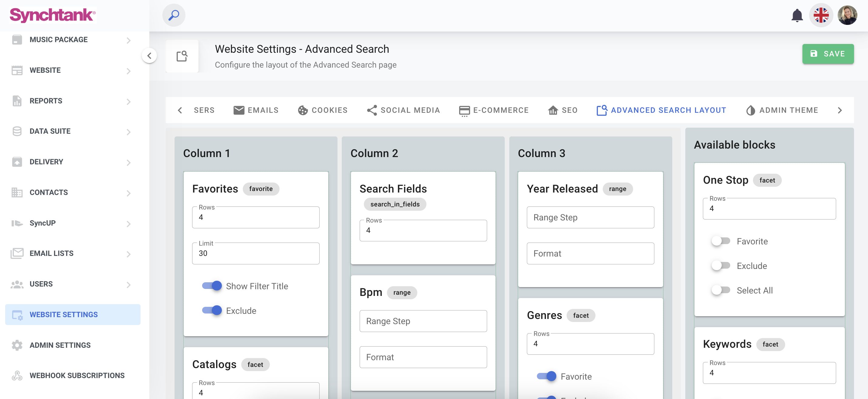Click the magnifier search icon in header
The width and height of the screenshot is (868, 399).
174,15
